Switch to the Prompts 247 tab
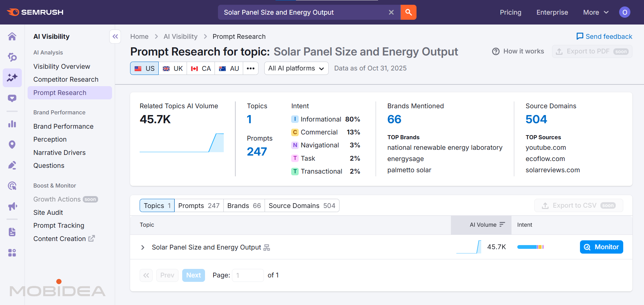This screenshot has width=644, height=305. click(199, 206)
